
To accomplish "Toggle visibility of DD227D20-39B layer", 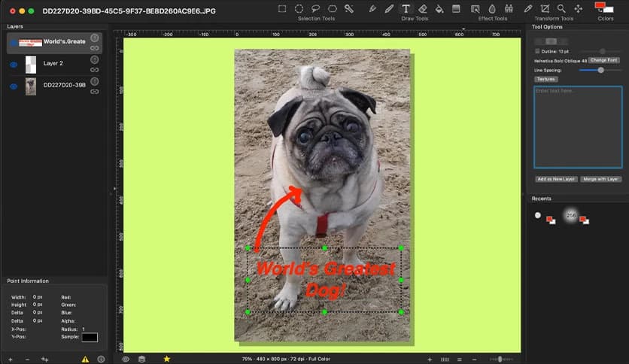I will (14, 86).
